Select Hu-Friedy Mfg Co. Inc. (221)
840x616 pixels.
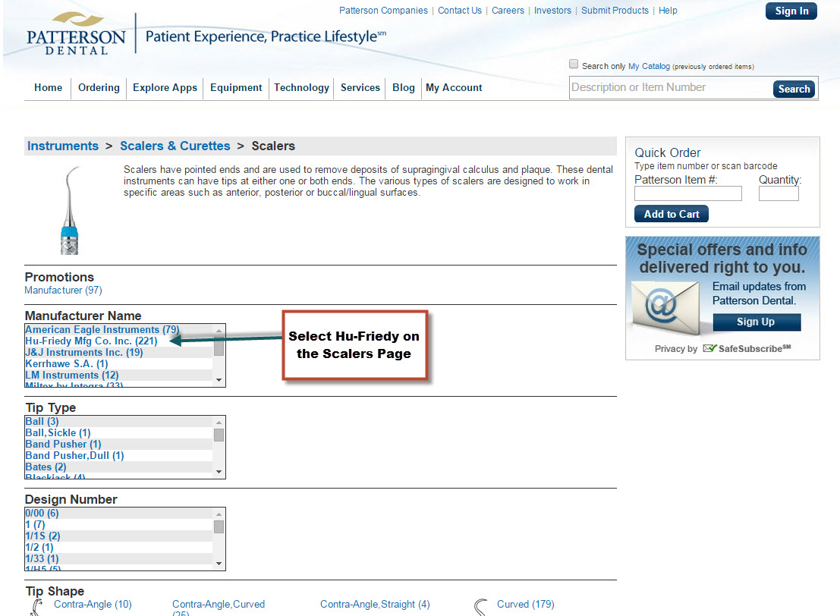(91, 341)
